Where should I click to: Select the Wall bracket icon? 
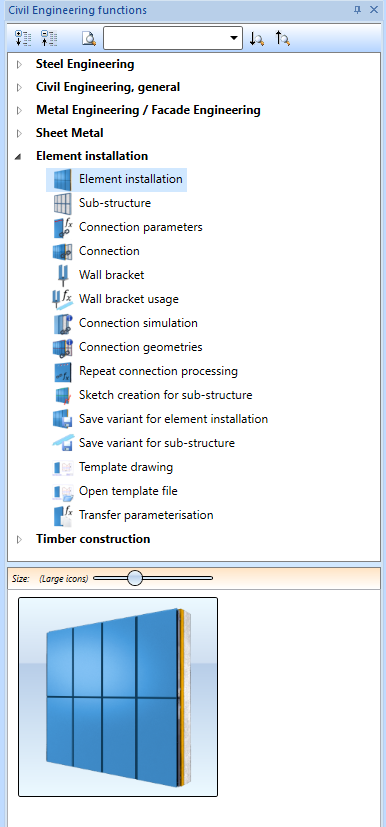tap(62, 275)
